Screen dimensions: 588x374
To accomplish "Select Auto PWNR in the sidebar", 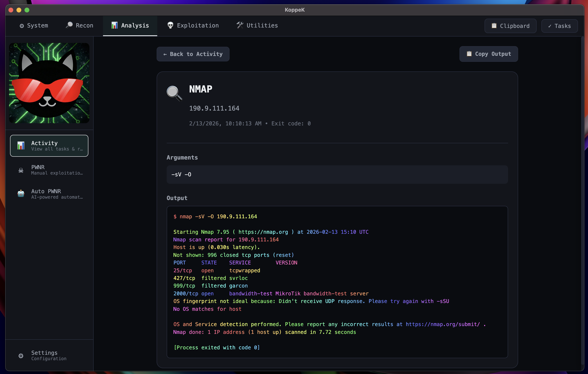I will 49,194.
